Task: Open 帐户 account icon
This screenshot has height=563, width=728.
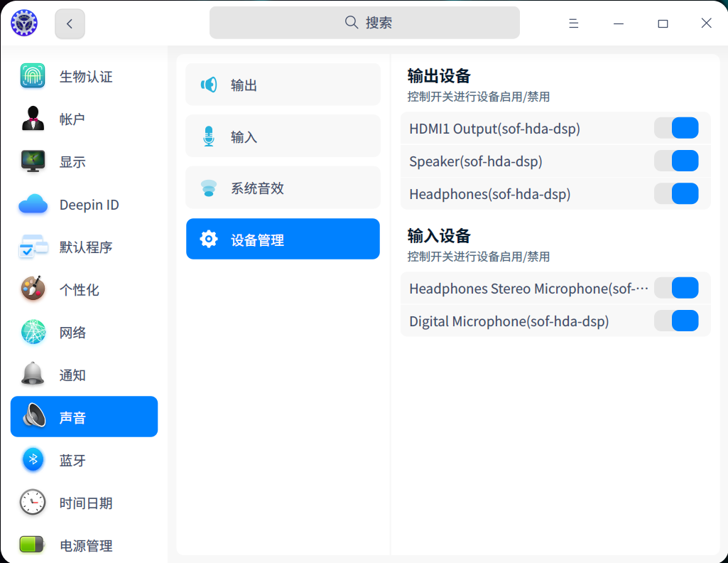Action: [33, 119]
